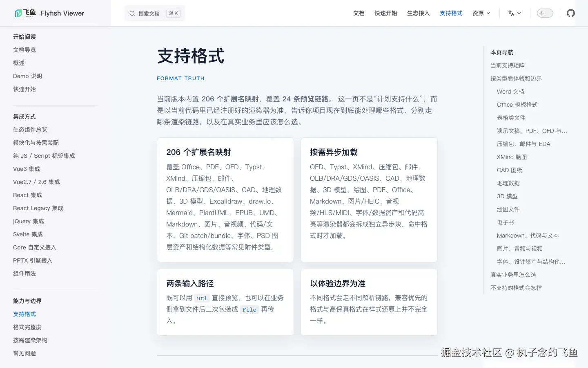Image resolution: width=588 pixels, height=368 pixels.
Task: Click the Flyfish Viewer title text
Action: point(62,13)
